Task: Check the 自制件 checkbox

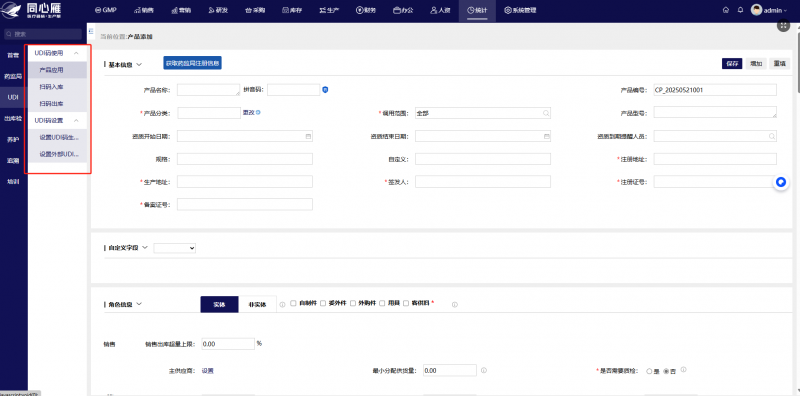Action: click(293, 303)
